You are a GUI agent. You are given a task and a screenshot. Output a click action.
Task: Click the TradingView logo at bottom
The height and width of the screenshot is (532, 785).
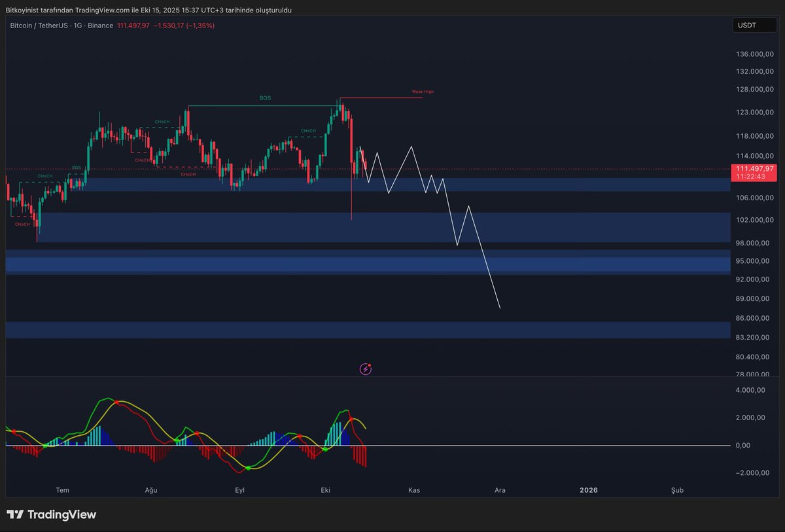tap(52, 514)
